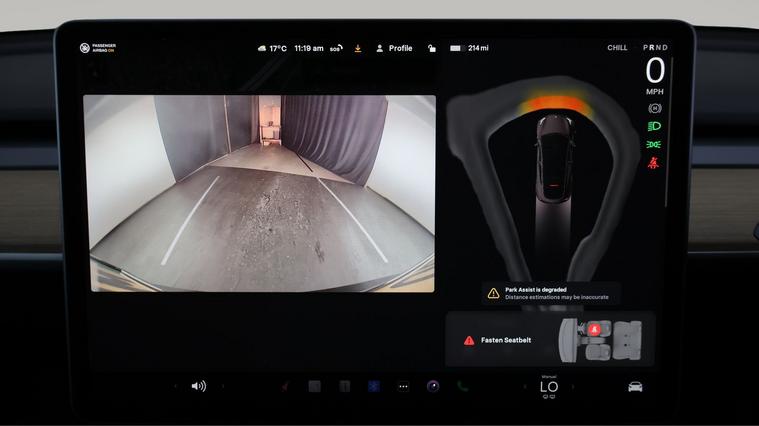Open the software update download icon

pos(358,48)
